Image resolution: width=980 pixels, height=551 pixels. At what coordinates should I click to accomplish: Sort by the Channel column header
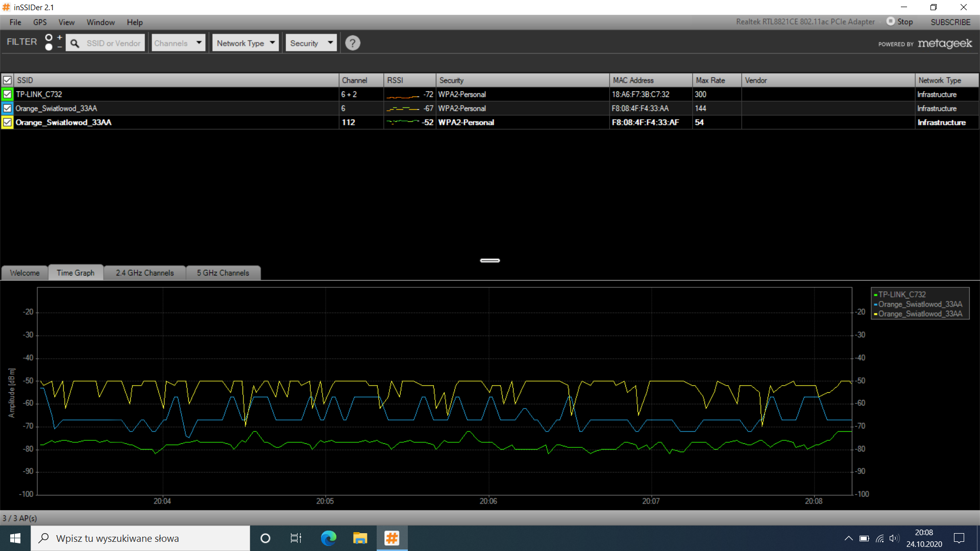(x=361, y=80)
